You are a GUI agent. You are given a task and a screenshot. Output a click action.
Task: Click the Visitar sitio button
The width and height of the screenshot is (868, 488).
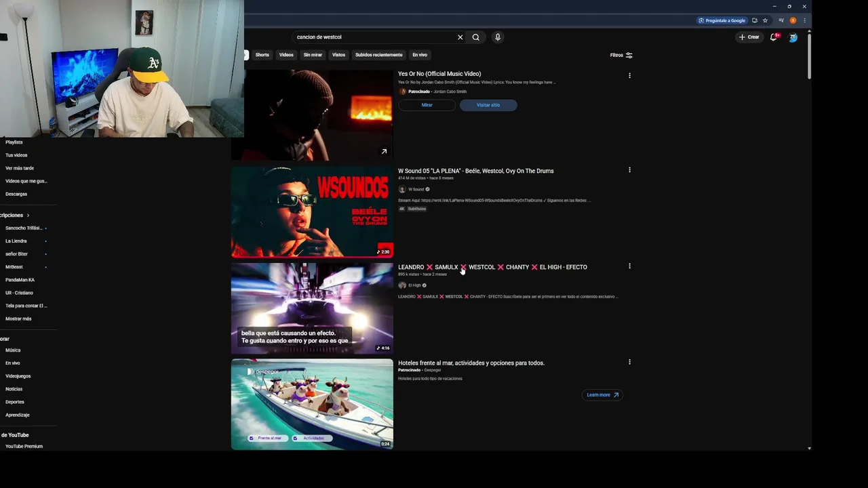[488, 105]
